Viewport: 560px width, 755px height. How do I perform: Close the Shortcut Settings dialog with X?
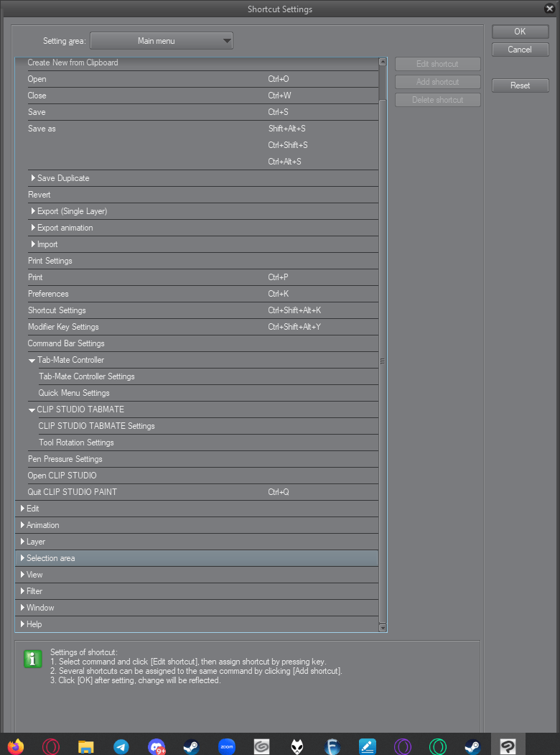tap(550, 9)
